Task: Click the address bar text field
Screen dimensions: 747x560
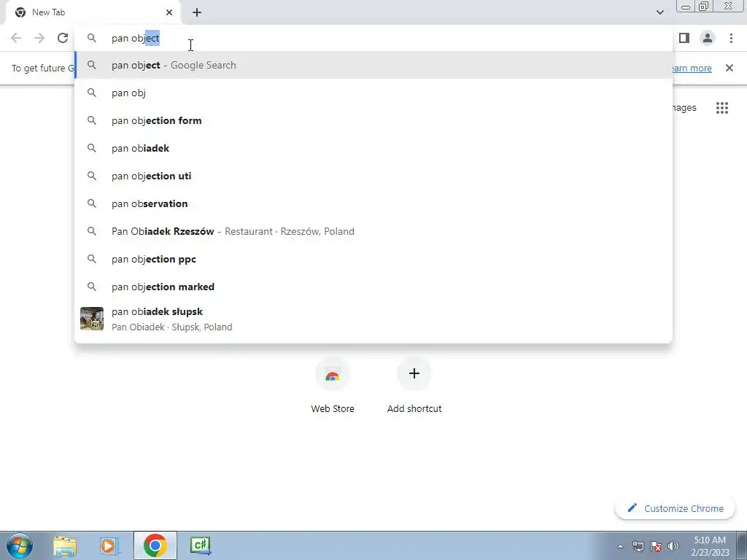Action: [373, 38]
